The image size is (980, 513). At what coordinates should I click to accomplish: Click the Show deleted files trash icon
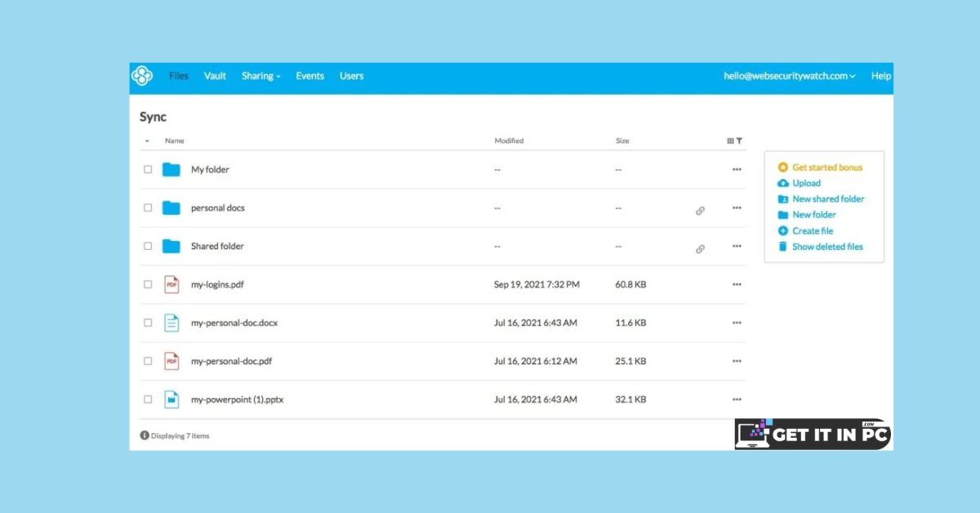click(783, 247)
